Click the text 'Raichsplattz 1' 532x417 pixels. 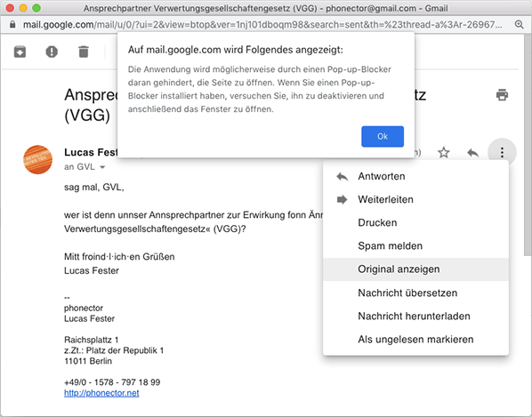click(x=92, y=340)
